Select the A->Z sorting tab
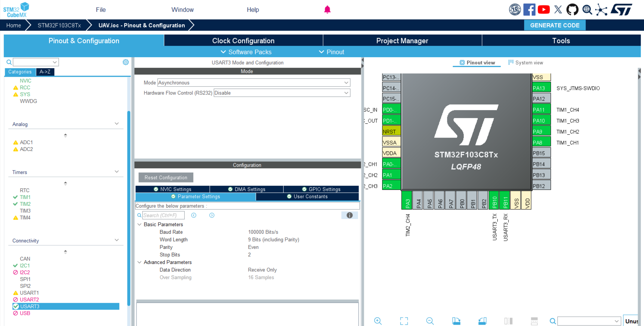 point(45,72)
